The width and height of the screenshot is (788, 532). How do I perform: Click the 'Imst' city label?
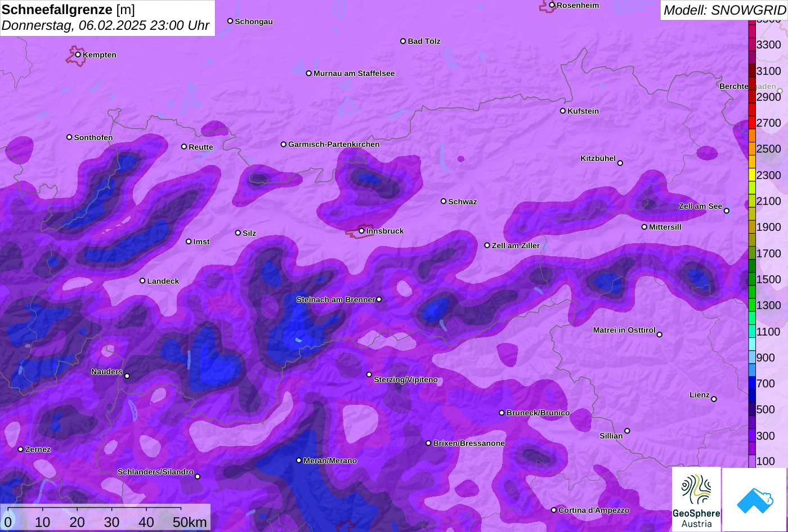[x=202, y=242]
